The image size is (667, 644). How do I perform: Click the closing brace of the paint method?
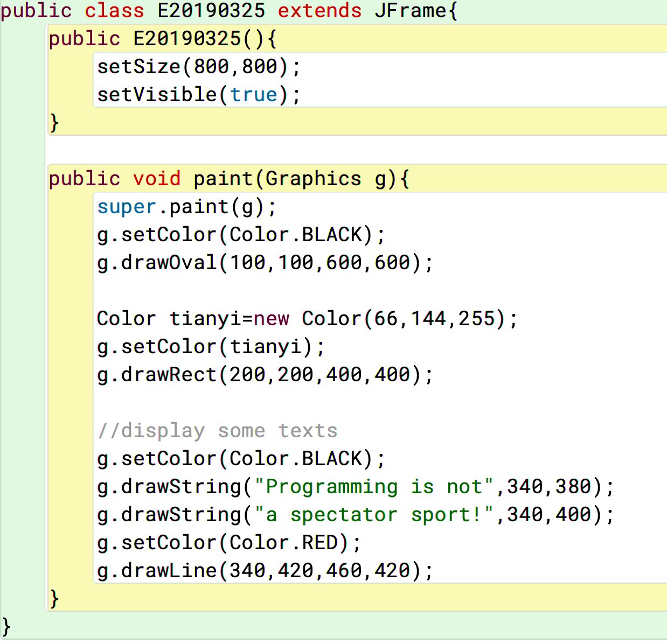[x=54, y=598]
